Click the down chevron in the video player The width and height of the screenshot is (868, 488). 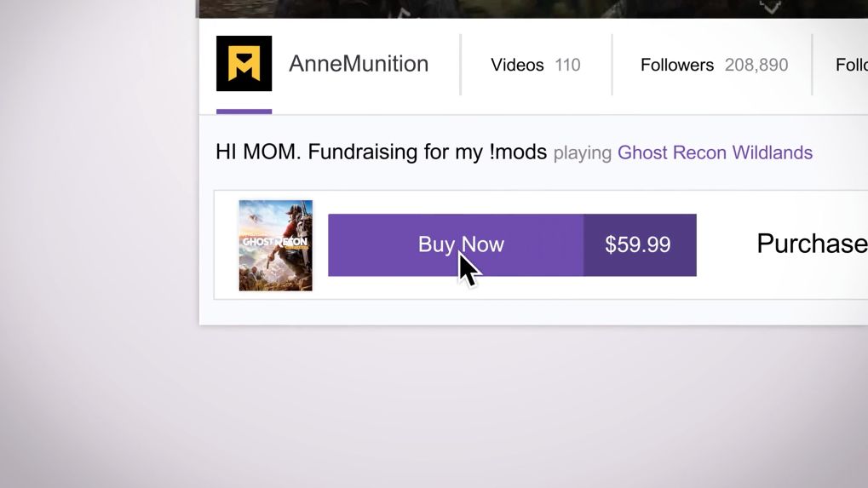coord(770,8)
